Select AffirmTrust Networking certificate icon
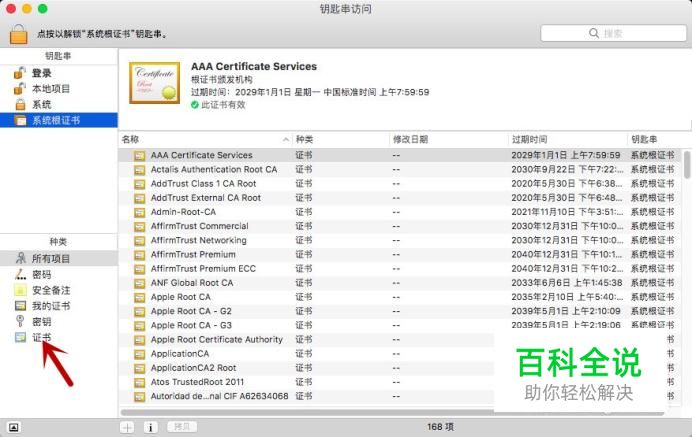 pos(139,241)
